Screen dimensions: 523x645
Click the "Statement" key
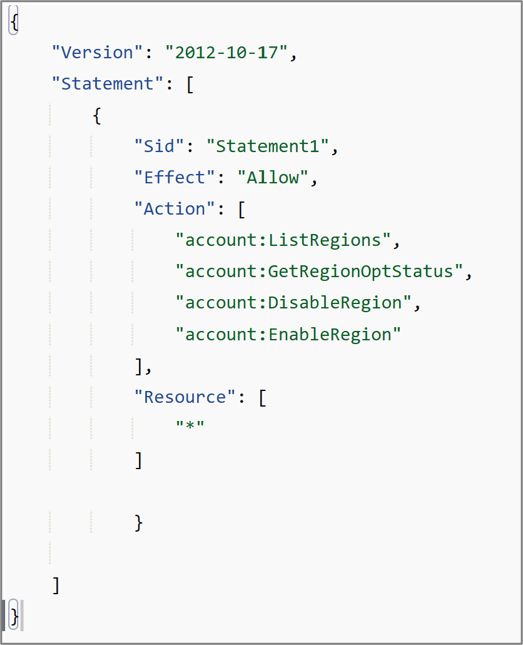point(107,84)
